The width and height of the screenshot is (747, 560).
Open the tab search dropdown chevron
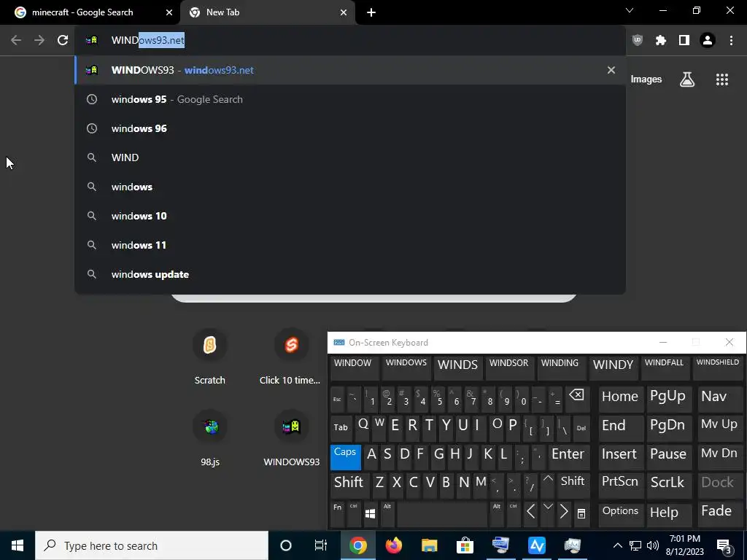(x=630, y=10)
